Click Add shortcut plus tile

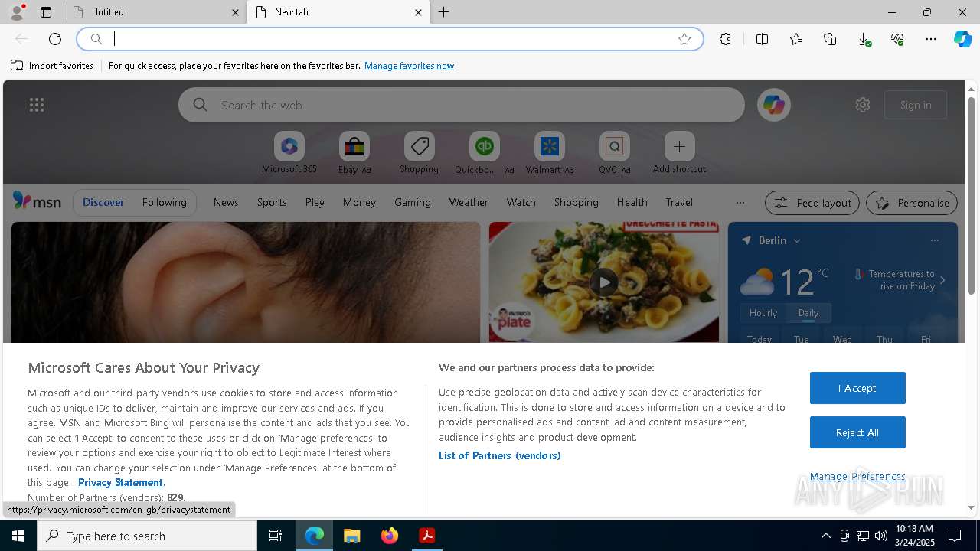tap(679, 153)
